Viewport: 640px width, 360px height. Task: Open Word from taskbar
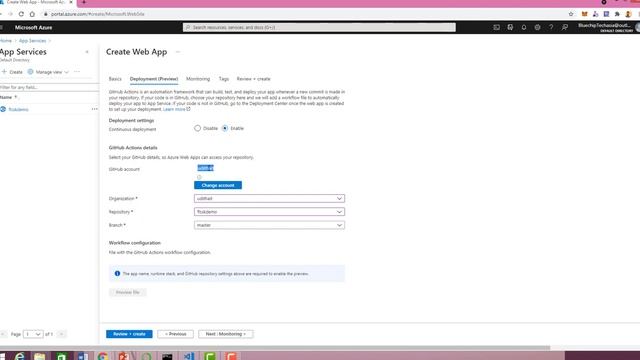82,356
